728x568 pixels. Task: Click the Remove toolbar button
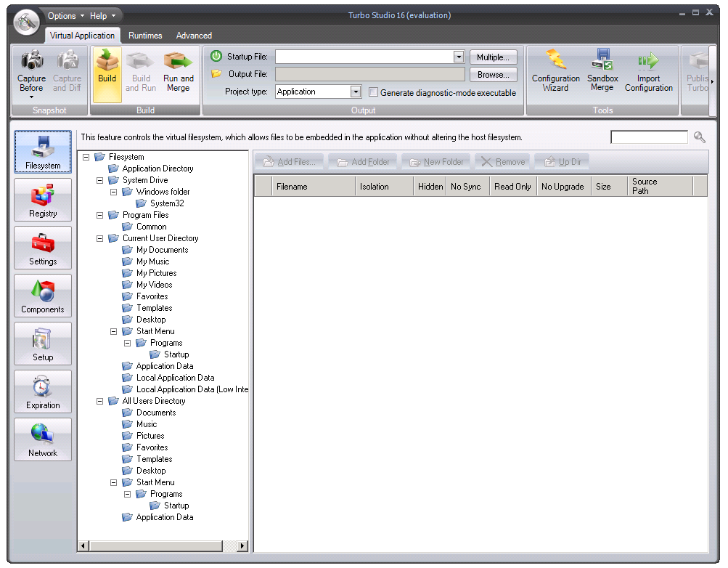click(503, 162)
